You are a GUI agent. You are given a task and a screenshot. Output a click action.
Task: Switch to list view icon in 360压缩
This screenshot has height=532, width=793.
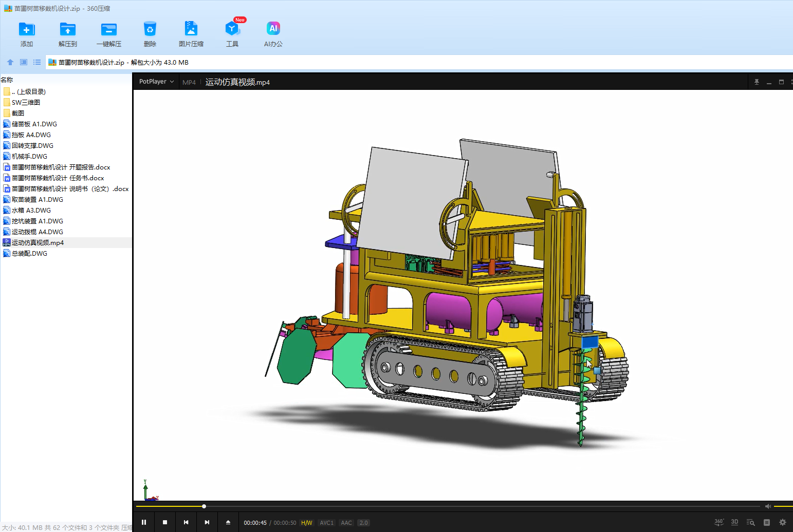pyautogui.click(x=37, y=62)
